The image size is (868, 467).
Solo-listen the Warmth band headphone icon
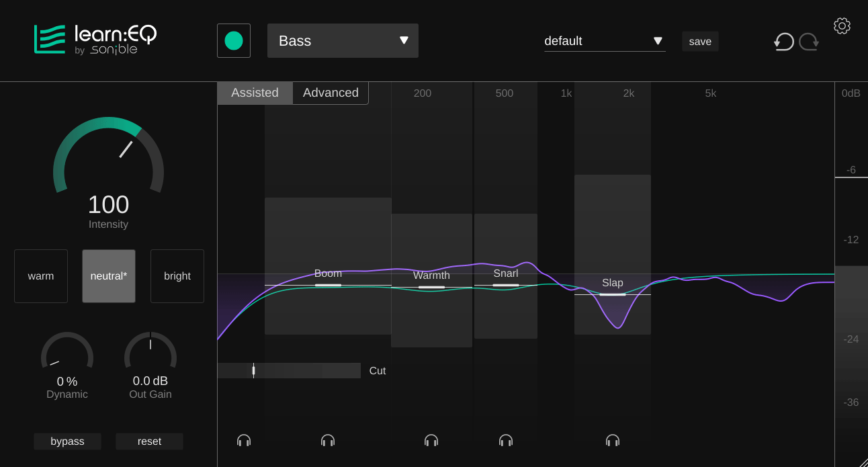431,441
